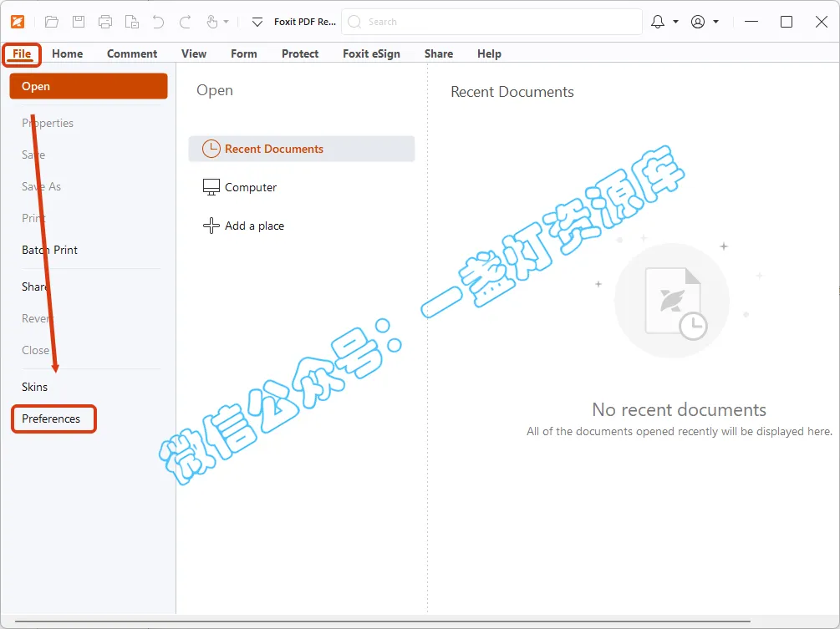Click 'No recent documents' text
840x629 pixels.
pyautogui.click(x=679, y=409)
